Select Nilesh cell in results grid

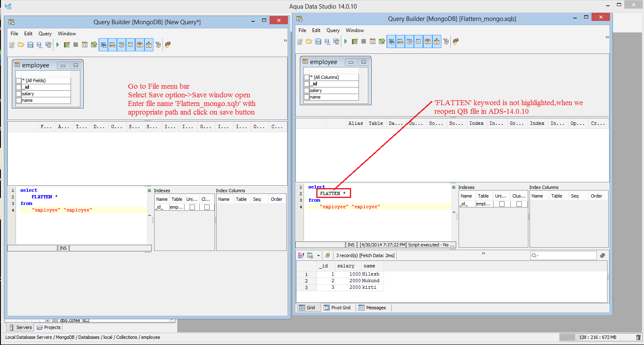[372, 274]
